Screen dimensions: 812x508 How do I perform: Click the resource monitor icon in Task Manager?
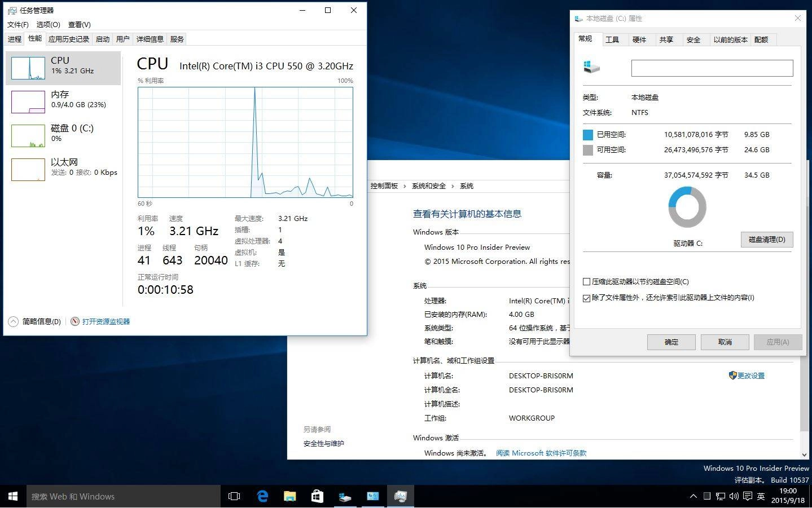pos(75,321)
